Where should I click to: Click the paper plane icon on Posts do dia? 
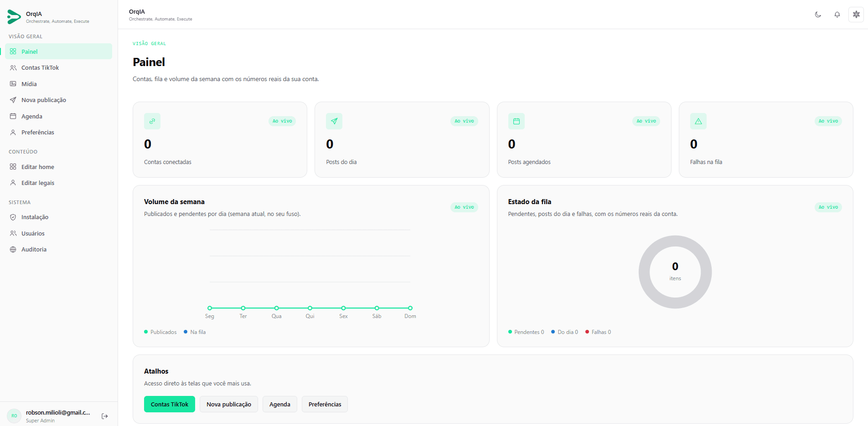coord(334,121)
